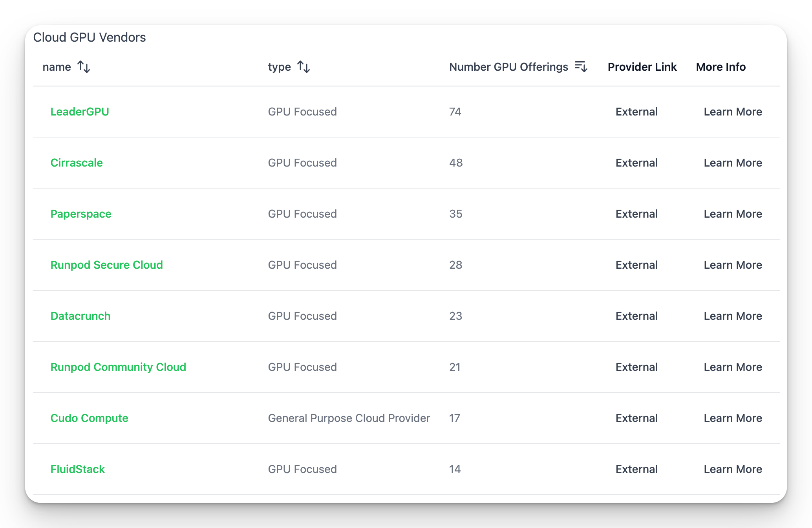Go to Runpod Secure Cloud vendor
Viewport: 812px width, 528px height.
106,265
